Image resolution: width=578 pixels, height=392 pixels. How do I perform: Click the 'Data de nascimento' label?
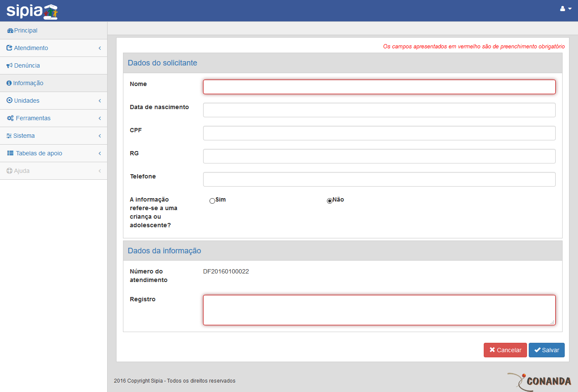point(159,107)
